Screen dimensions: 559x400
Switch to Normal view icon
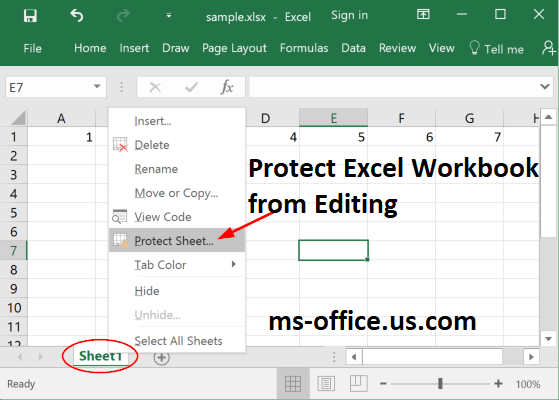[293, 384]
